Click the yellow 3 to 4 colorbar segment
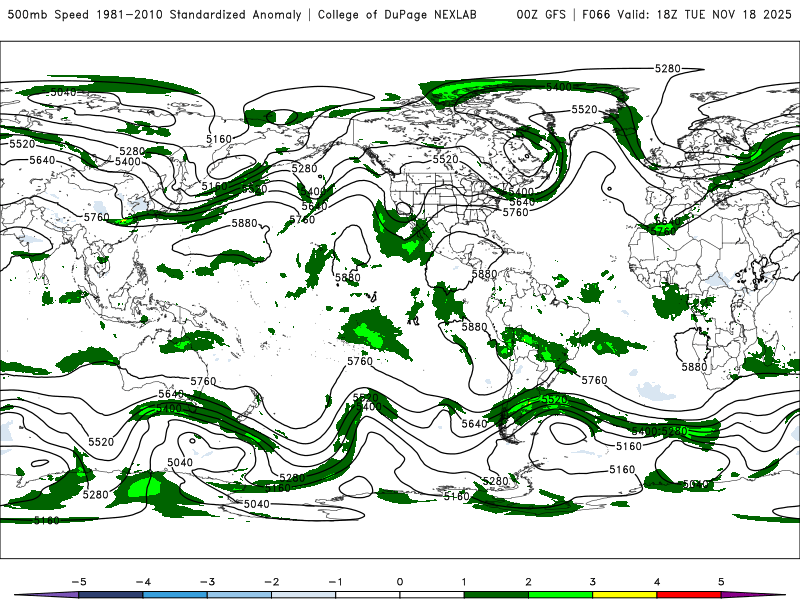The image size is (800, 600). pyautogui.click(x=624, y=595)
